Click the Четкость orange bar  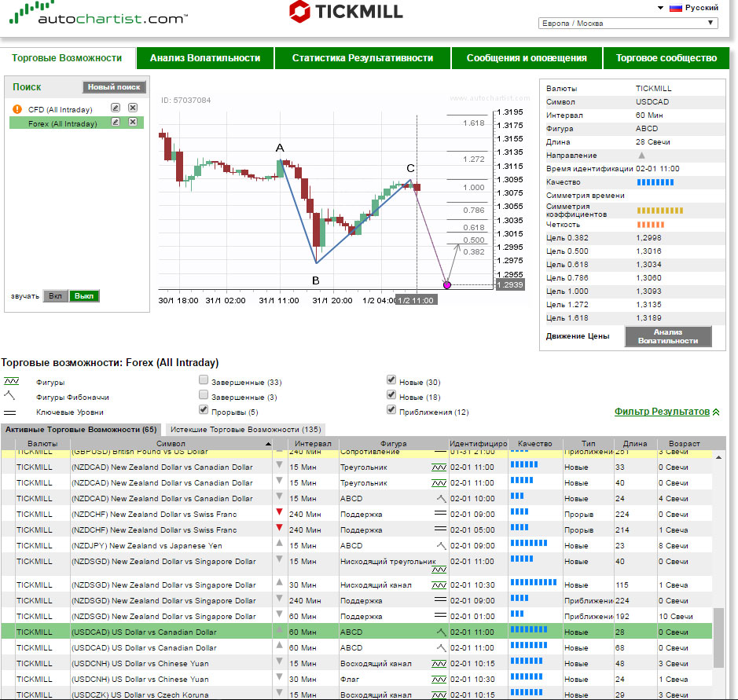coord(651,225)
